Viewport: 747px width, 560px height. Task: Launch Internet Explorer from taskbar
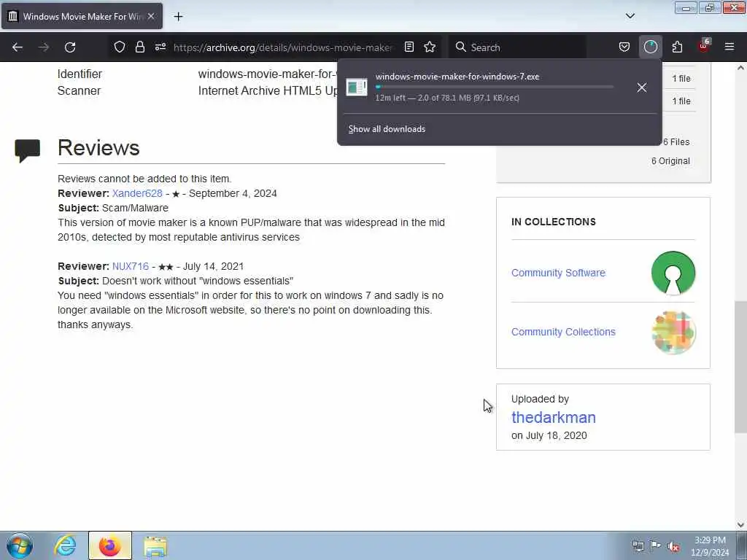pos(65,545)
